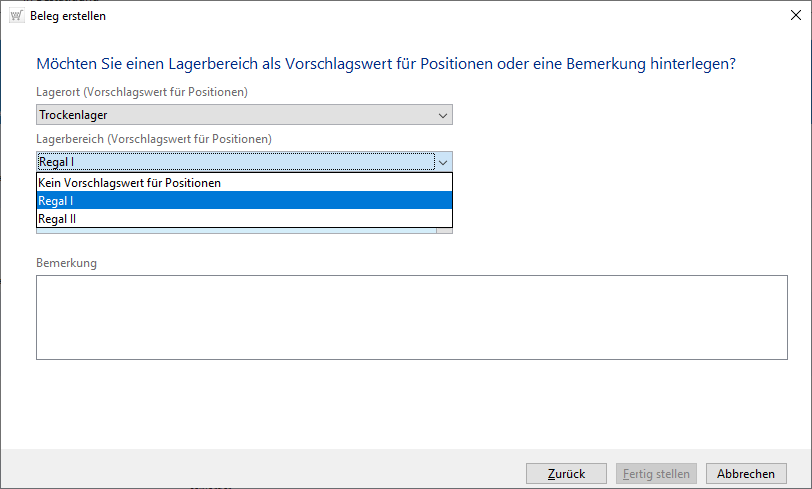Click the 'Beleg erstellen' window title text
The width and height of the screenshot is (812, 489).
tap(68, 16)
